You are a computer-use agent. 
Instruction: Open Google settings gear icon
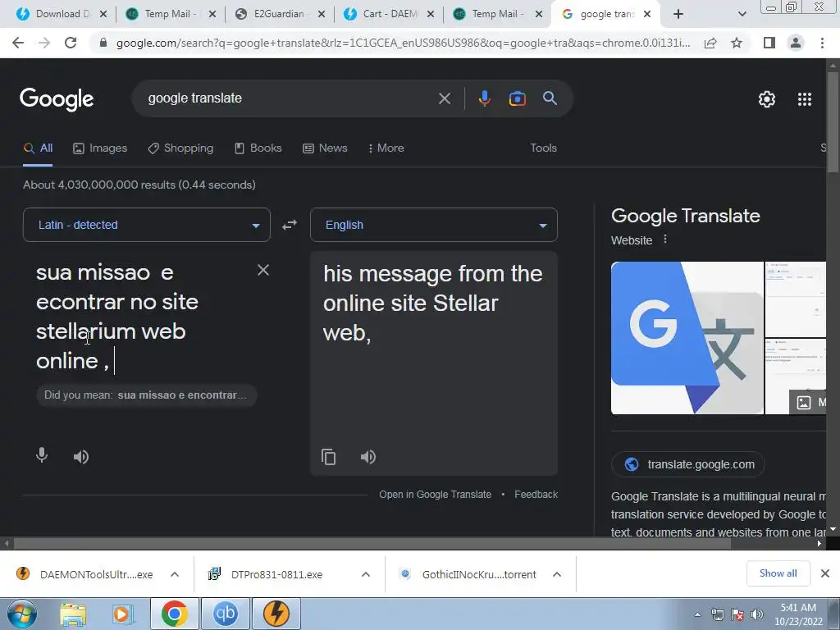tap(767, 99)
